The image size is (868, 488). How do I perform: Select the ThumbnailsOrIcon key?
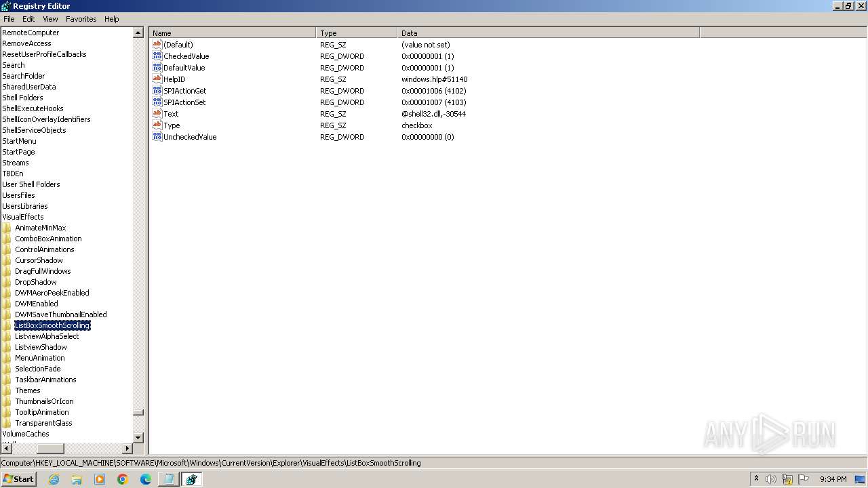click(44, 401)
